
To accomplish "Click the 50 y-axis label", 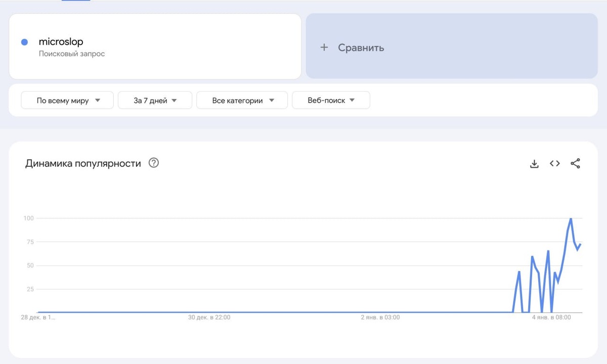I will click(30, 266).
